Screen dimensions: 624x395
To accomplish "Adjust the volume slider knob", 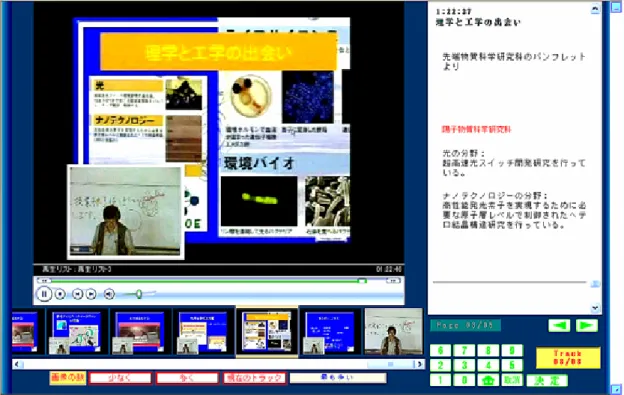I will click(138, 294).
